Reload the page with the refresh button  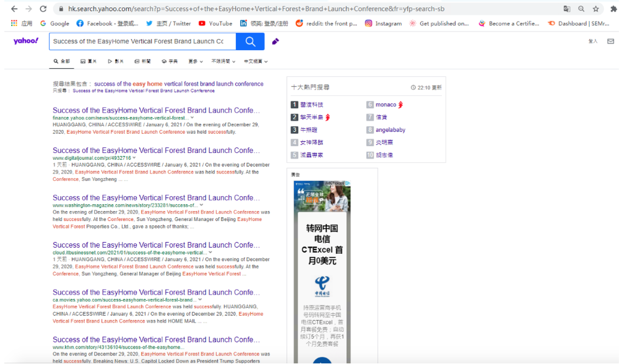click(43, 9)
